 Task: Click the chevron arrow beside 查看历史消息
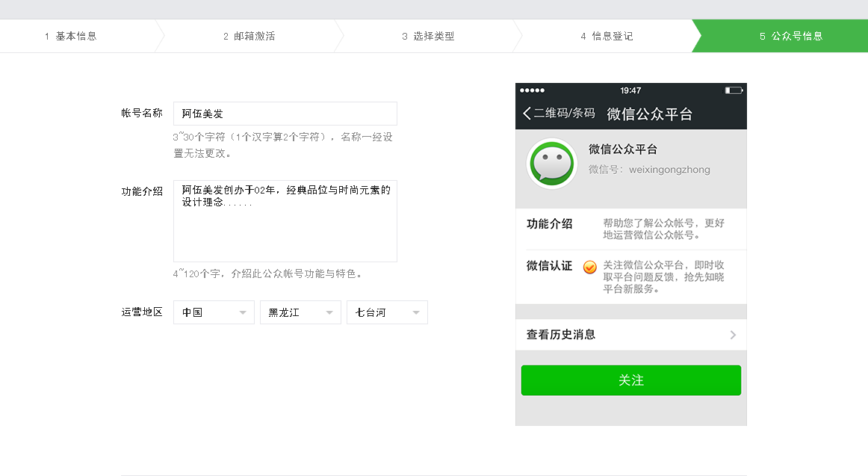733,335
